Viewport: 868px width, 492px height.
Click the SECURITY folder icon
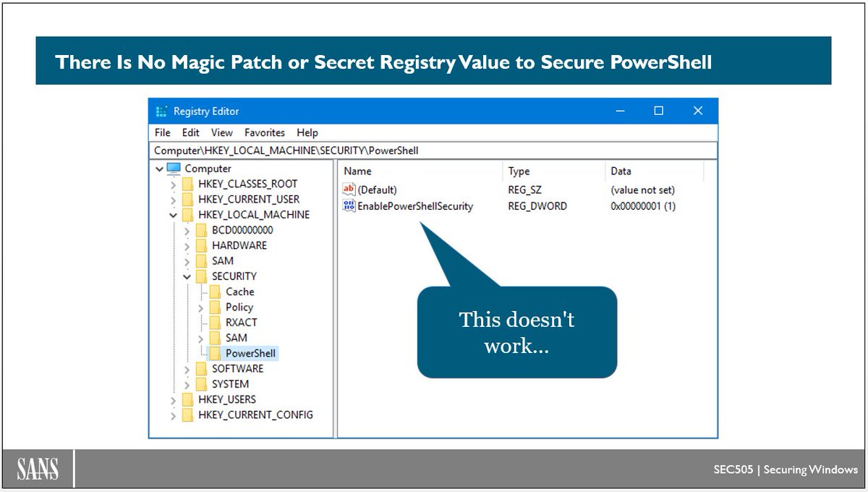coord(202,276)
